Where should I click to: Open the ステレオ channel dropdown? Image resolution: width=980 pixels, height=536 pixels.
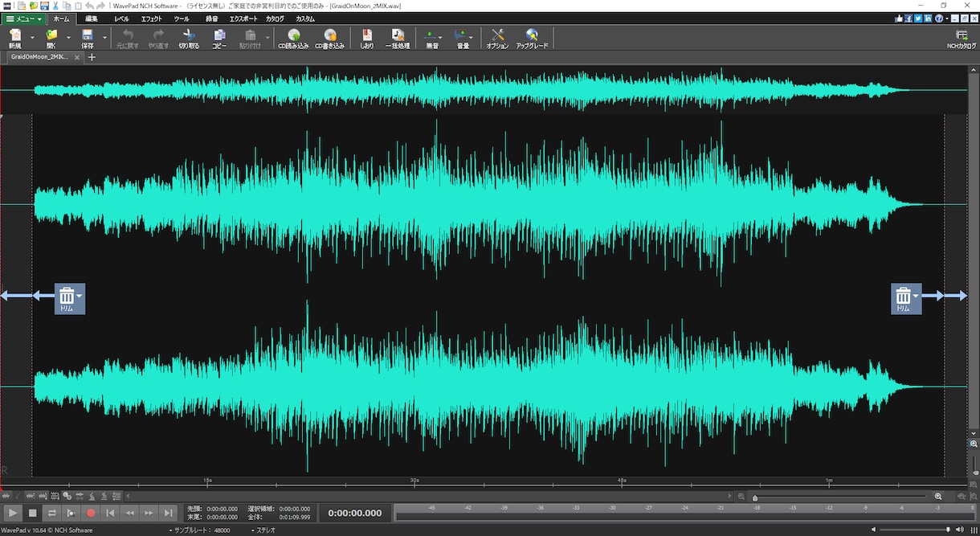(265, 530)
